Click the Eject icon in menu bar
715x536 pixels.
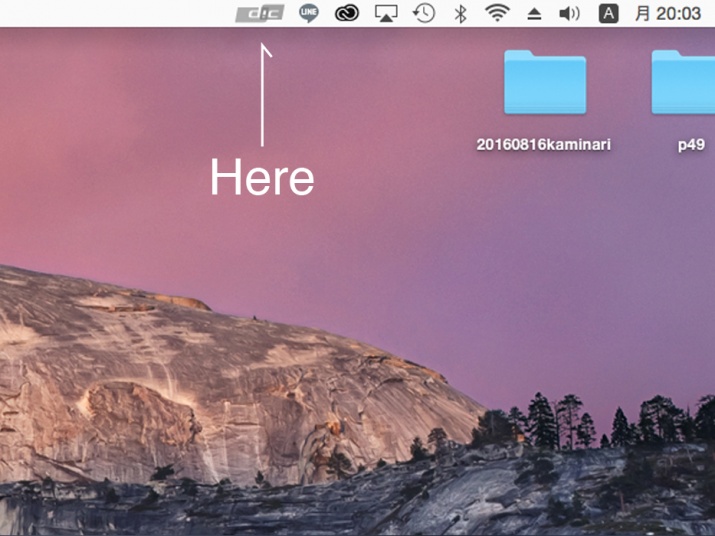[534, 14]
